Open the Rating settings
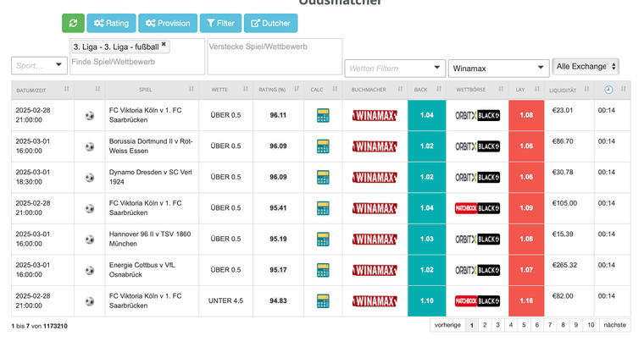Screen dimensions: 644x358 point(111,23)
